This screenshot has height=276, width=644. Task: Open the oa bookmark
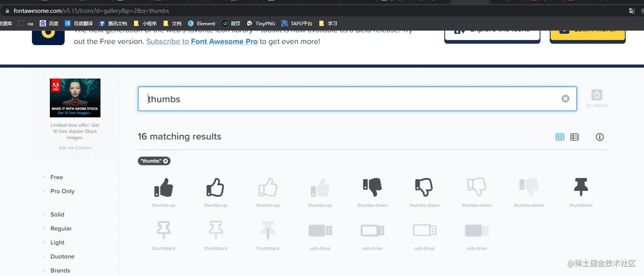tap(26, 23)
